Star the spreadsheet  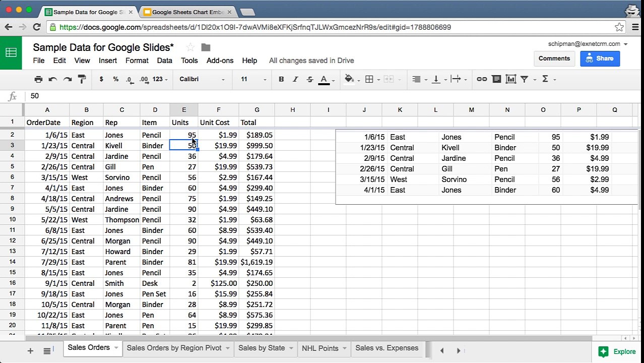click(x=190, y=47)
